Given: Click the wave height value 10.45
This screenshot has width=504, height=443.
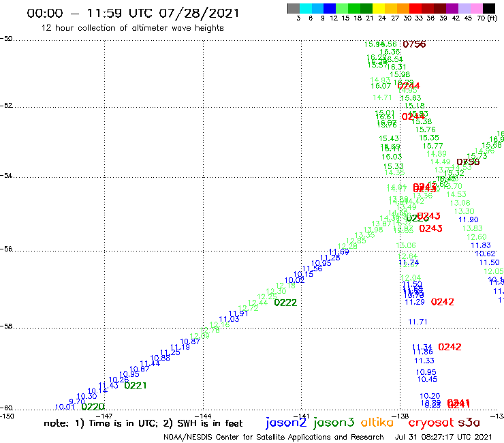Looking at the screenshot, I should [427, 380].
